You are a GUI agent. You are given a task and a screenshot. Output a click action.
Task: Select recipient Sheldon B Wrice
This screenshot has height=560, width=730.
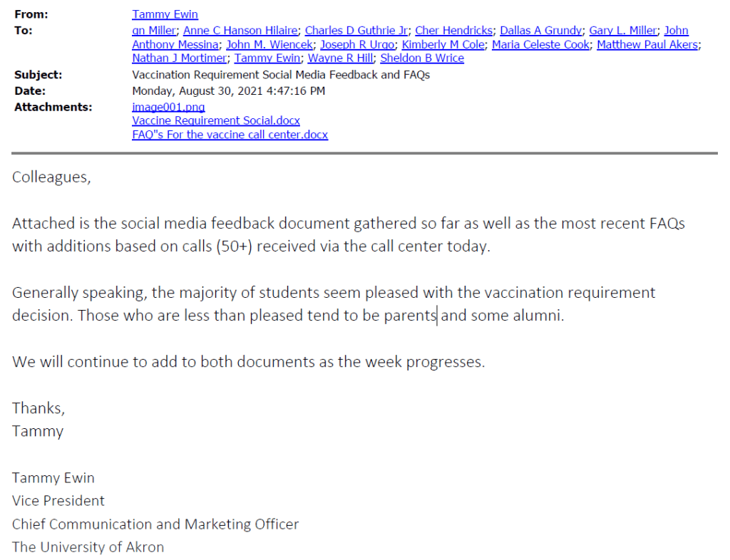[422, 58]
